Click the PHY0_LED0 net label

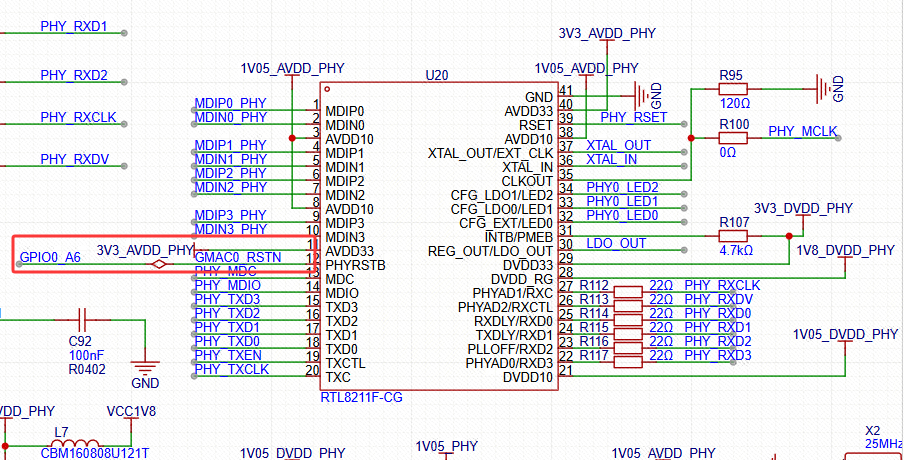point(622,215)
